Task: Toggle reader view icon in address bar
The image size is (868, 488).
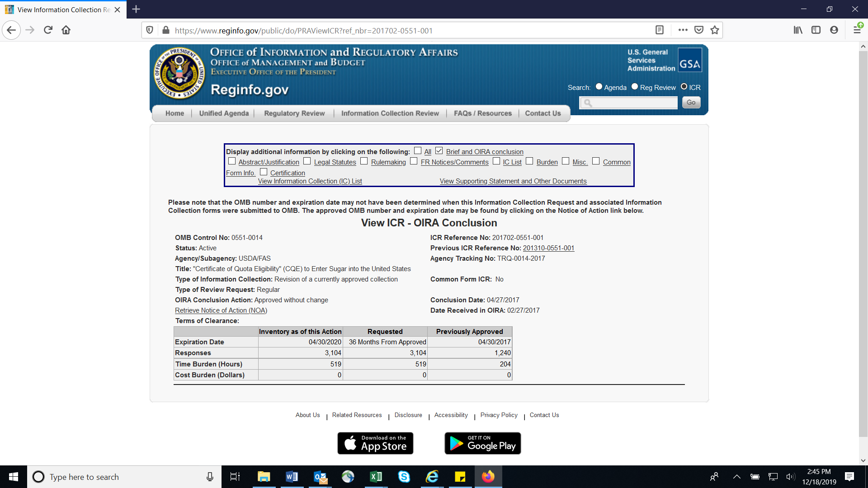Action: 660,30
